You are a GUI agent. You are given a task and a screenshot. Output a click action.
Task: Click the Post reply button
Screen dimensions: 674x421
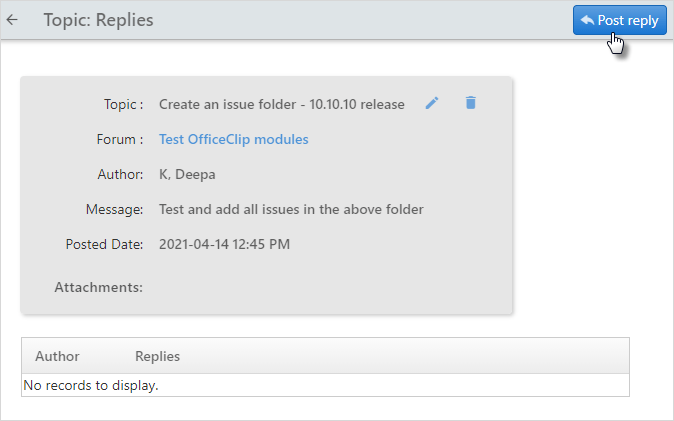619,20
